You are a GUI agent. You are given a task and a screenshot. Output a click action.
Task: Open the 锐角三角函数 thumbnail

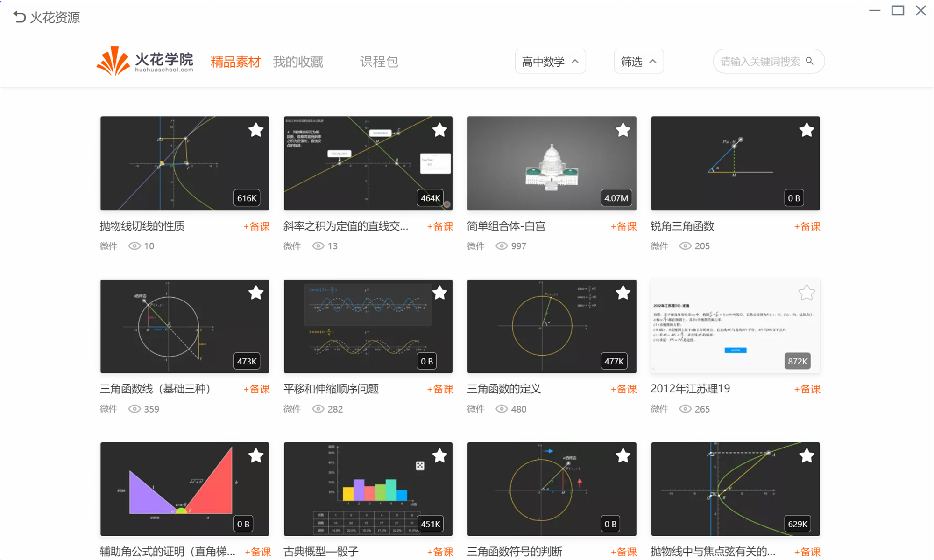point(735,163)
